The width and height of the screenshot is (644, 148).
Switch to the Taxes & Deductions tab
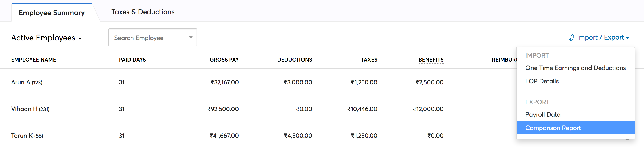(143, 12)
